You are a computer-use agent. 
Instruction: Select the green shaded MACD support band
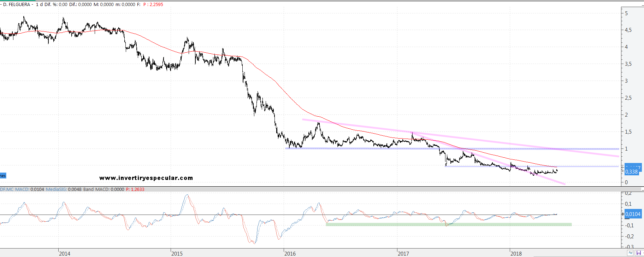coord(448,224)
